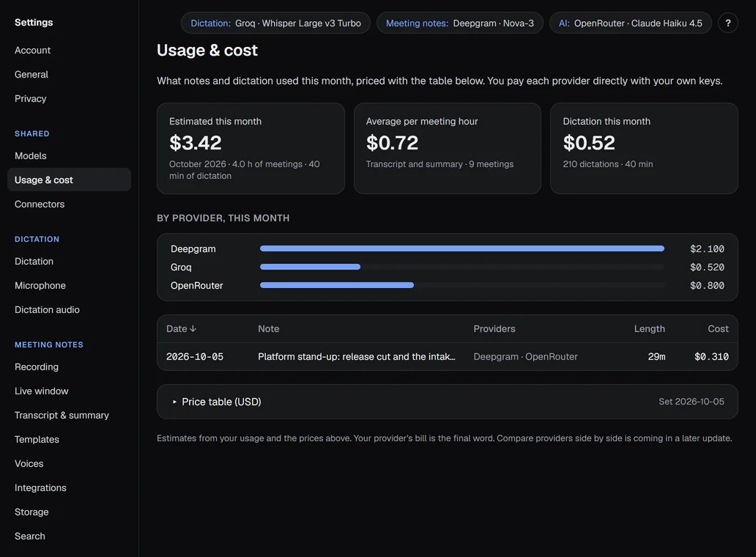The width and height of the screenshot is (756, 557).
Task: Open Microphone settings
Action: [x=40, y=286]
